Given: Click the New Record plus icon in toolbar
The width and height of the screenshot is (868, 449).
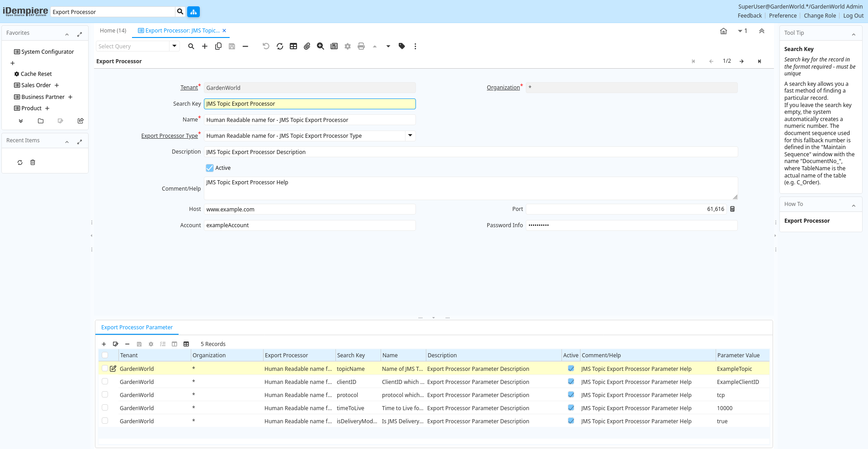Looking at the screenshot, I should point(205,46).
